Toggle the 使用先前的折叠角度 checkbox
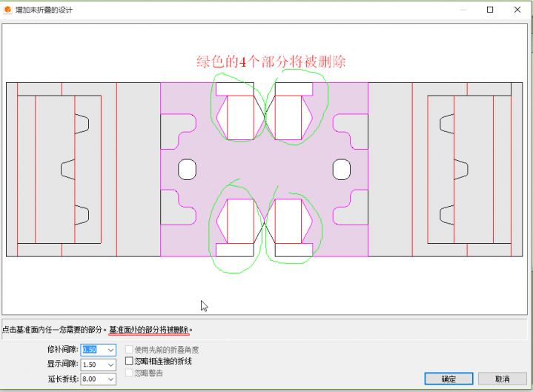Screen dimensions: 533x392 [130, 350]
